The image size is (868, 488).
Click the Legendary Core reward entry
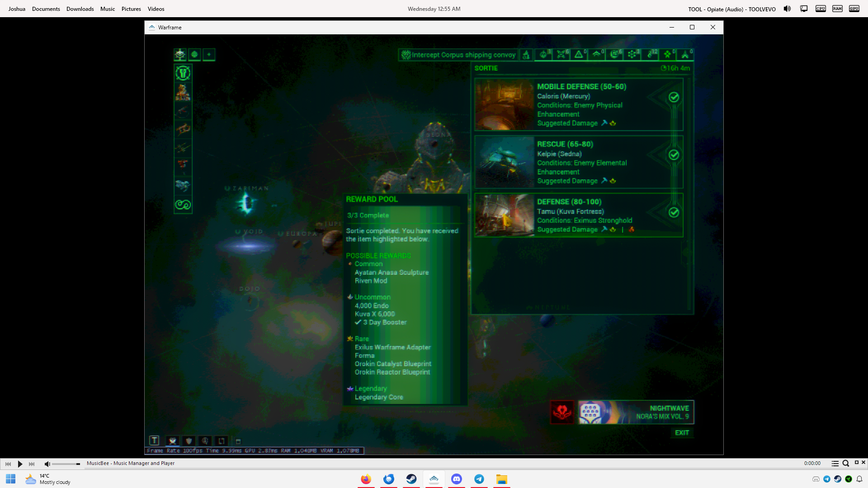point(379,397)
